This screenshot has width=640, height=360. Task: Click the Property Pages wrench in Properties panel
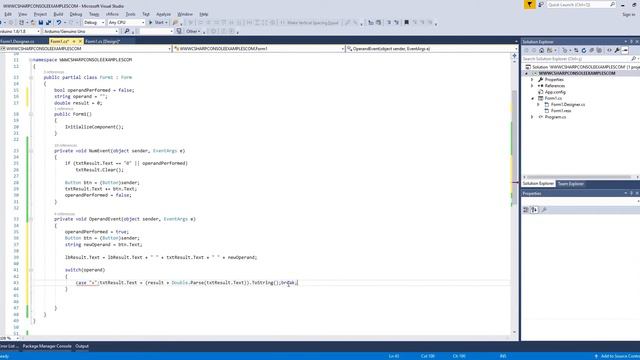pyautogui.click(x=544, y=210)
